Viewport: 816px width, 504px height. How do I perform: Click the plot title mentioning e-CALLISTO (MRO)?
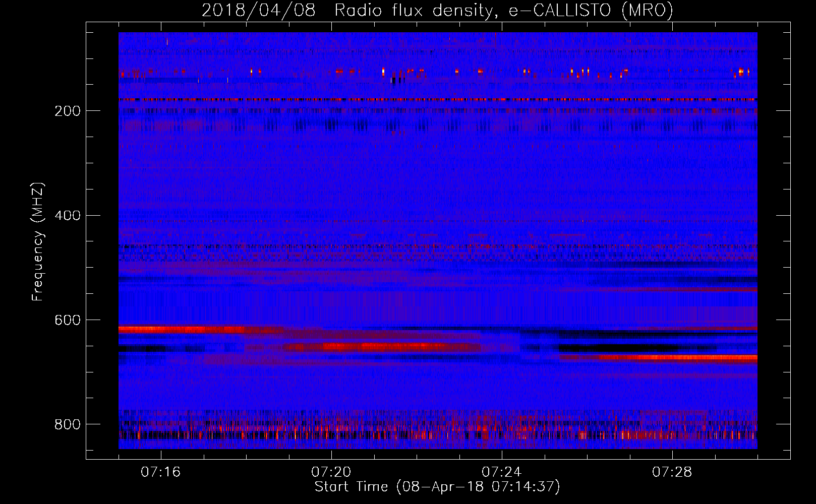(437, 10)
